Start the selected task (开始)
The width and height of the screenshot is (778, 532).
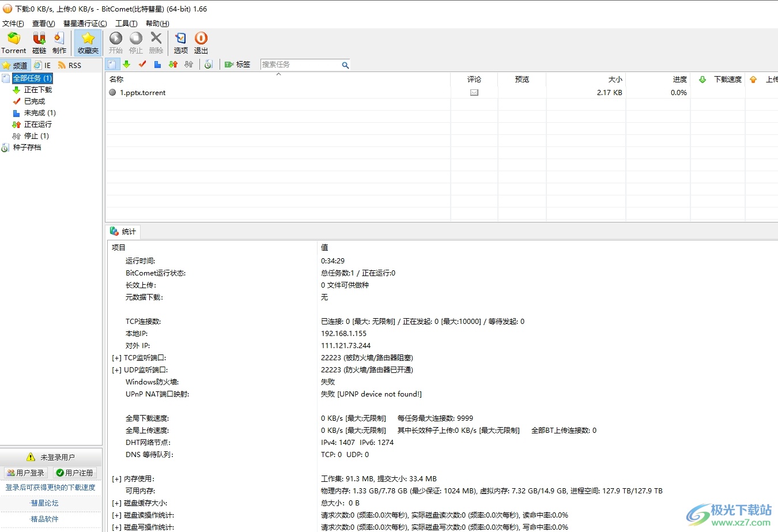pyautogui.click(x=116, y=43)
